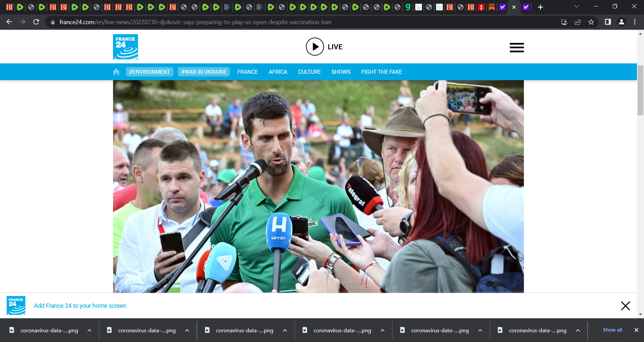Open the fourth coronavirus-data download
The width and height of the screenshot is (644, 342).
coord(337,330)
